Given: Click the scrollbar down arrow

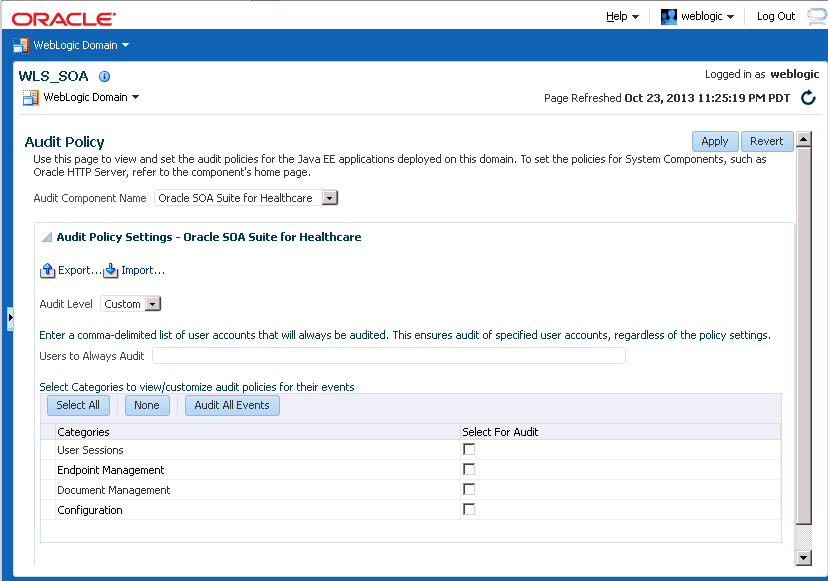Looking at the screenshot, I should 804,558.
